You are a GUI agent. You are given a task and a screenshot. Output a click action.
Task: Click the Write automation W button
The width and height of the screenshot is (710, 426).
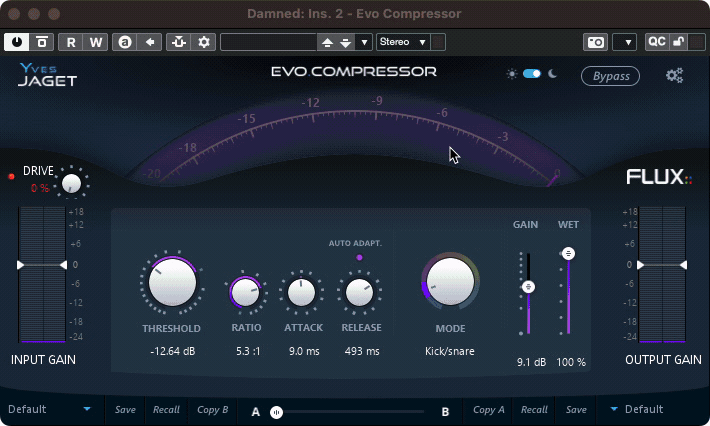pyautogui.click(x=96, y=42)
